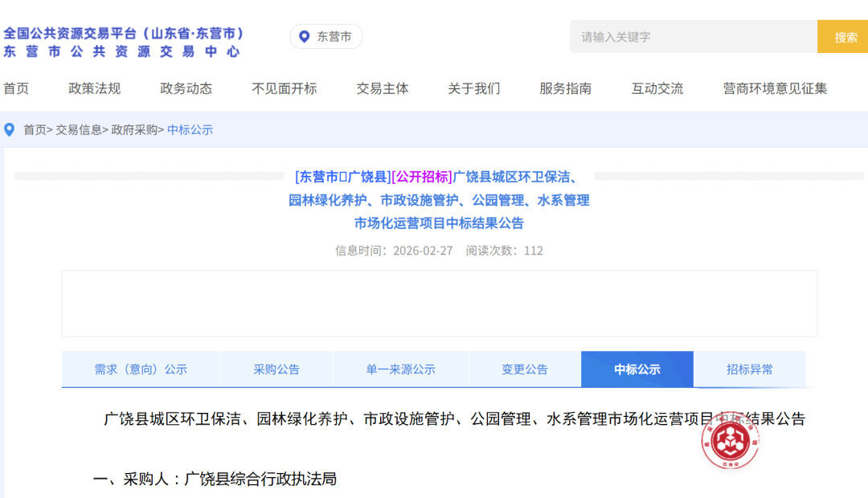
Task: Click the [公开招标] tag in the title
Action: pos(422,177)
